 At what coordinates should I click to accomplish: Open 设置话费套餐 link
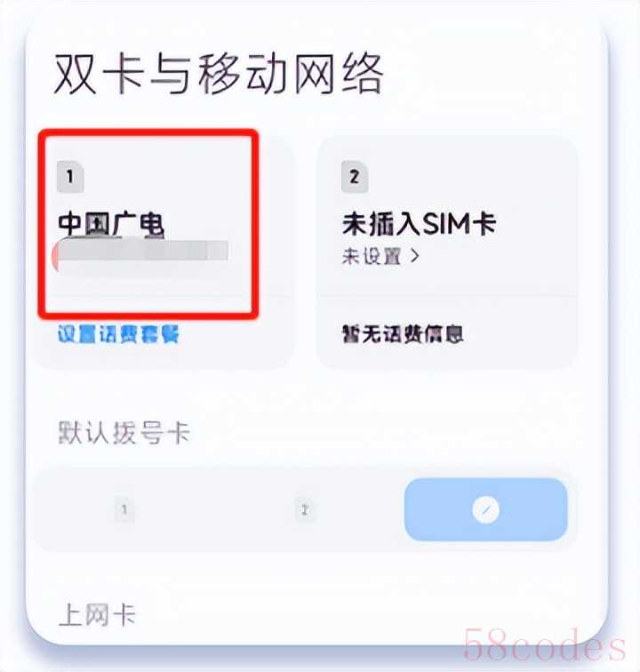[x=118, y=334]
